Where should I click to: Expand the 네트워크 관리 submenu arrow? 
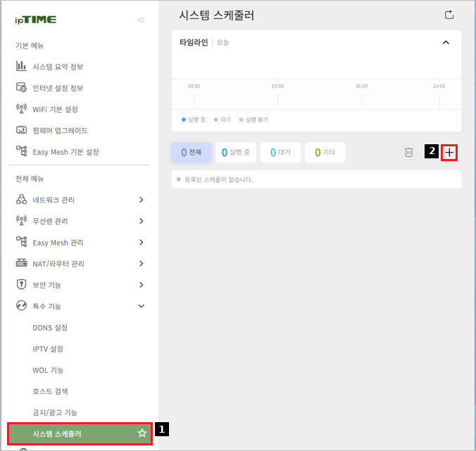[141, 200]
